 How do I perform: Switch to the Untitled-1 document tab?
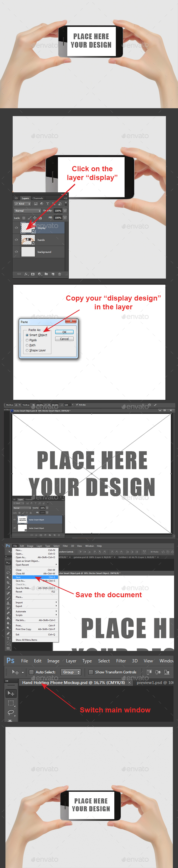click(x=137, y=557)
